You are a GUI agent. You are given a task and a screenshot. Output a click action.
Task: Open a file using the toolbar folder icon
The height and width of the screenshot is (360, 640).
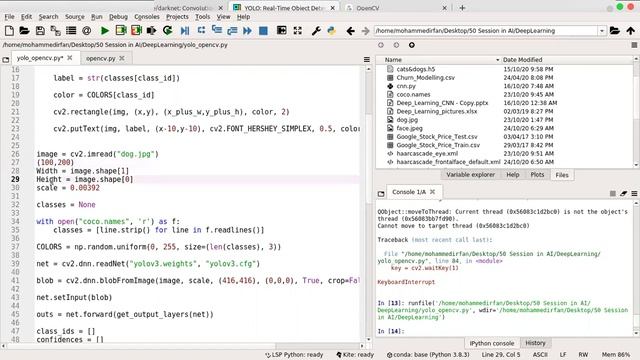pyautogui.click(x=24, y=31)
